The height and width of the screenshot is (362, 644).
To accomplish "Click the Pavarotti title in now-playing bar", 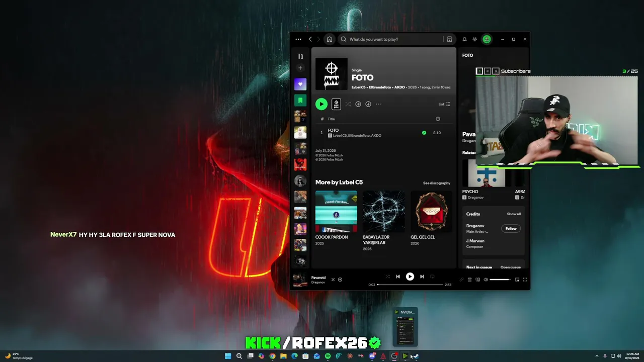I will pos(318,278).
